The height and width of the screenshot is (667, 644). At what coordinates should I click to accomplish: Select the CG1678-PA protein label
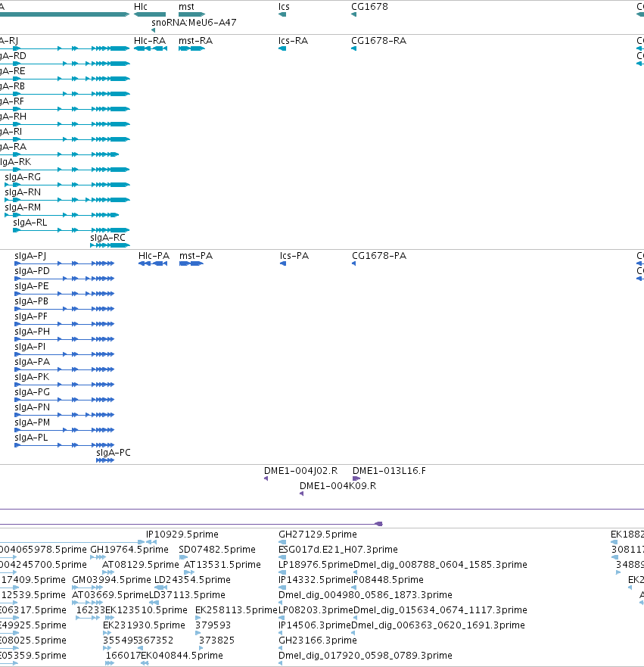[379, 256]
